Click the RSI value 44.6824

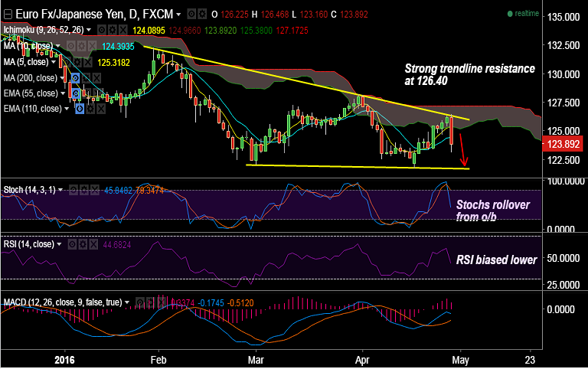[117, 245]
